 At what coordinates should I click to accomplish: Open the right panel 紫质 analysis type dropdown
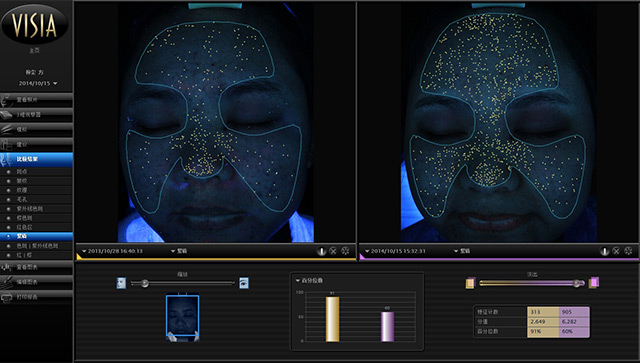point(462,251)
